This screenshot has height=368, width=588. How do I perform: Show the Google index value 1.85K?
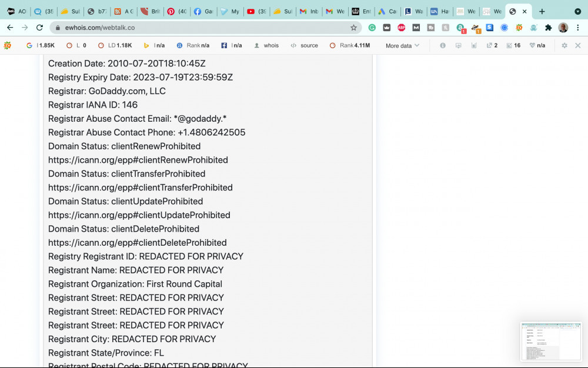coord(41,45)
